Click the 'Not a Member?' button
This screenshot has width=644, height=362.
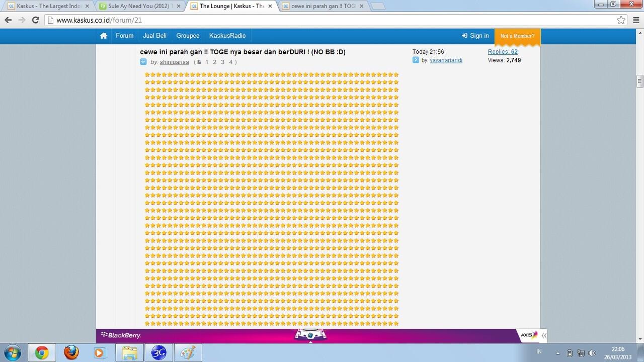517,36
